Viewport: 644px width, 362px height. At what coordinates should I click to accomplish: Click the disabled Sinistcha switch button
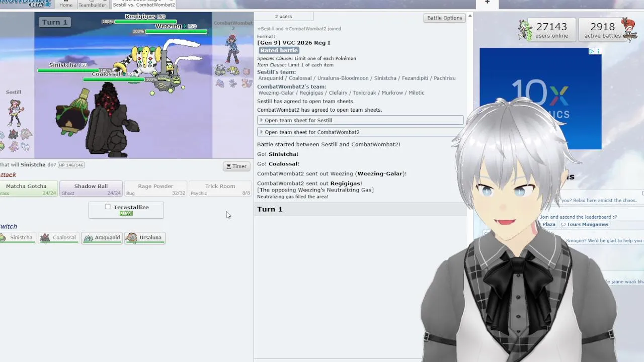17,238
